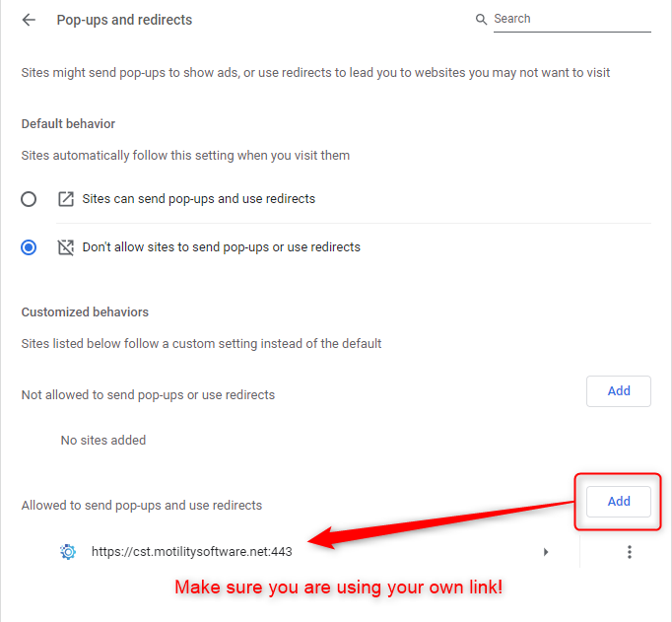Click the "Customized behaviors" section heading
Image resolution: width=672 pixels, height=622 pixels.
pyautogui.click(x=85, y=311)
